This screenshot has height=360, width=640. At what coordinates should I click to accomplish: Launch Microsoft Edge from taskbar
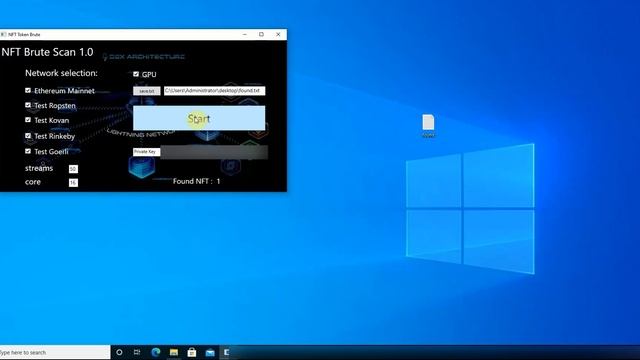[156, 352]
